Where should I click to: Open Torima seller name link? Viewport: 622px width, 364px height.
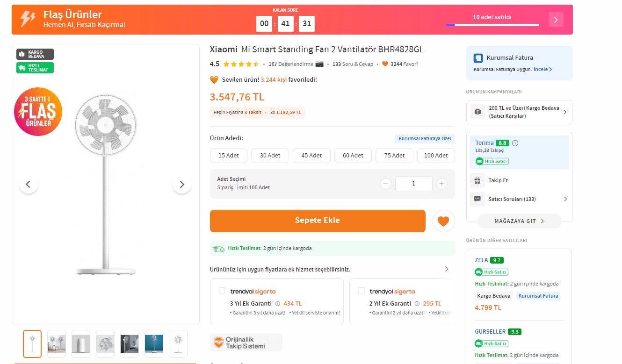[x=485, y=143]
